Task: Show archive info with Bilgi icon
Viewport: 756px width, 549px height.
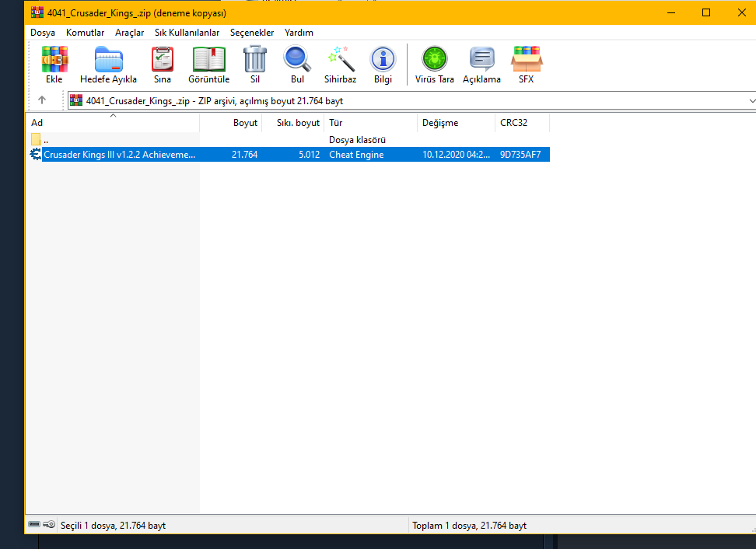Action: point(383,59)
